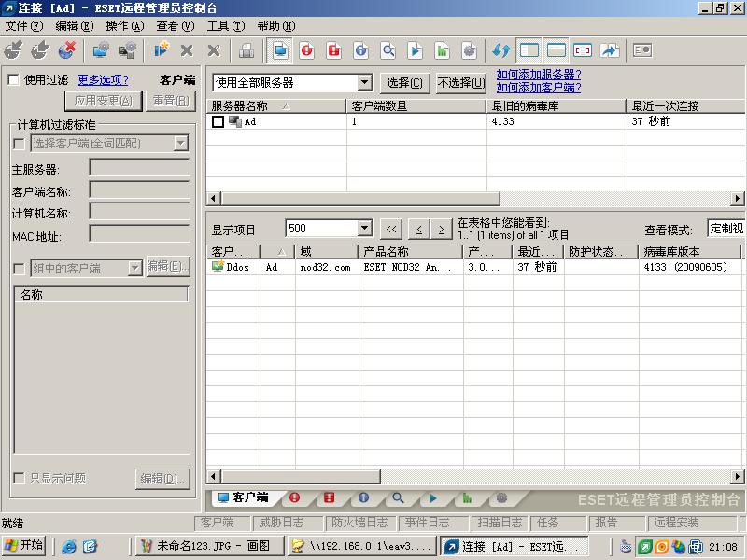Click the Clients pane icon in the toolbar
747x560 pixels.
(279, 50)
